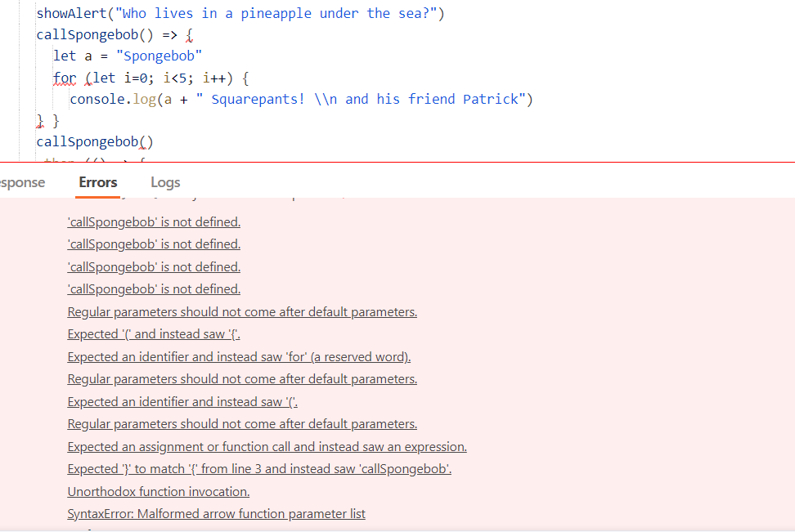The height and width of the screenshot is (532, 795).
Task: Click the standalone "callSpongebob()" call line
Action: (x=94, y=142)
